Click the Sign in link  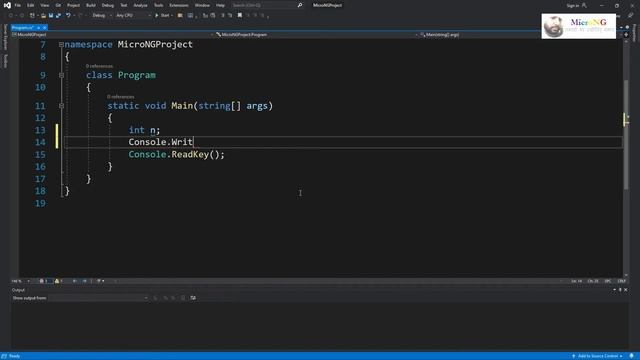[x=573, y=5]
